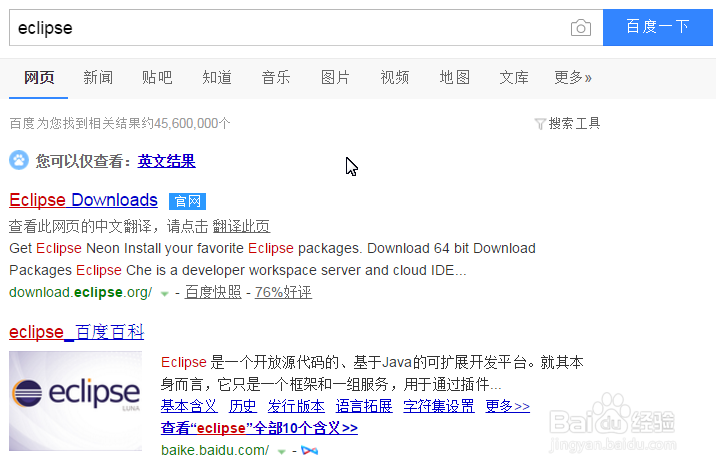
Task: Switch to the 新闻 tab
Action: click(98, 78)
